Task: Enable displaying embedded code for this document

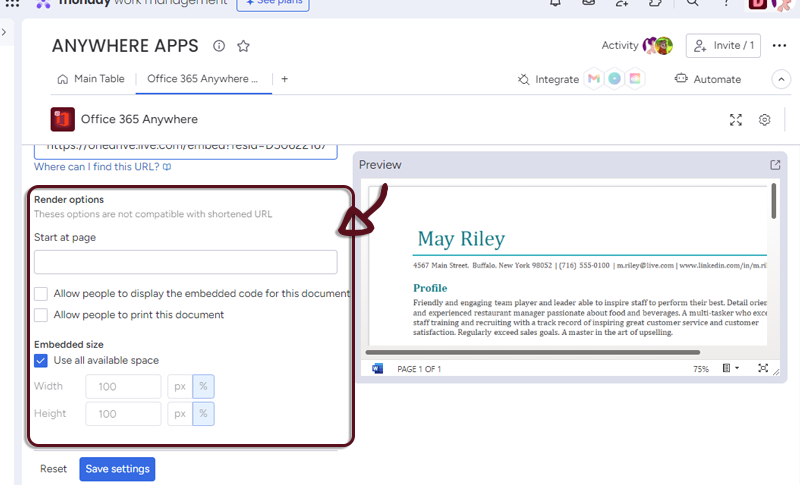Action: coord(41,294)
